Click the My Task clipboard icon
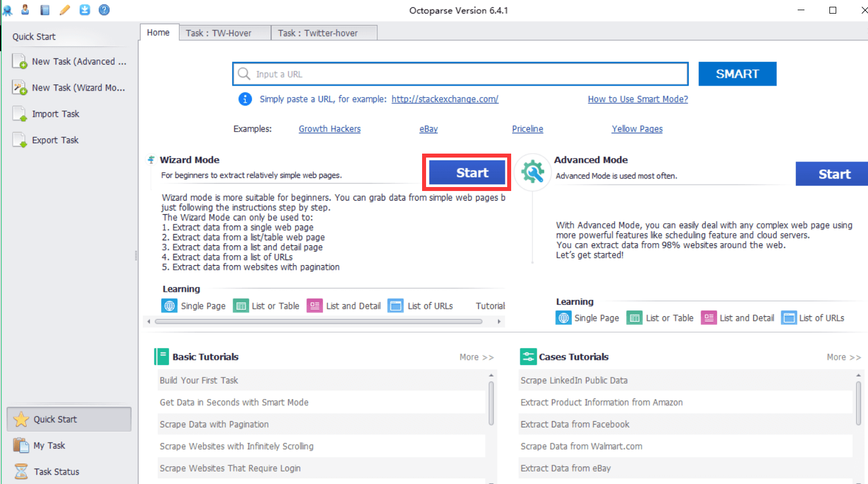Screen dimensions: 868x484 (x=21, y=445)
